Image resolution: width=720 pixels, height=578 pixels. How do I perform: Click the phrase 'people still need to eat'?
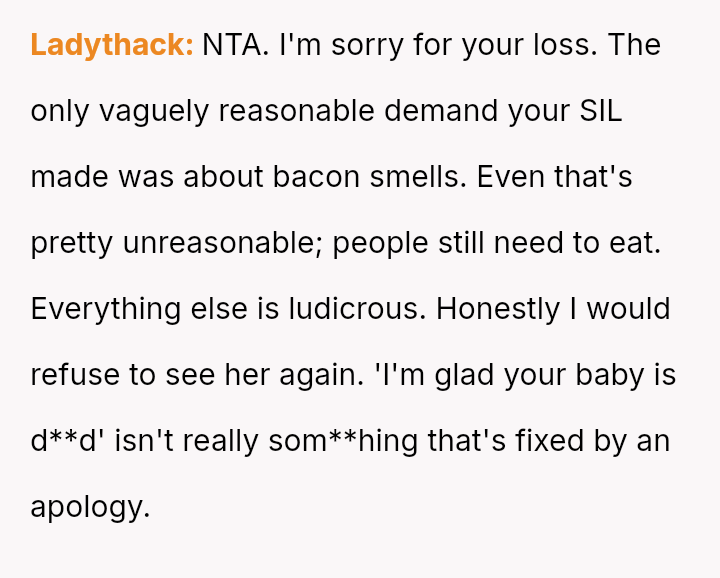click(x=496, y=243)
